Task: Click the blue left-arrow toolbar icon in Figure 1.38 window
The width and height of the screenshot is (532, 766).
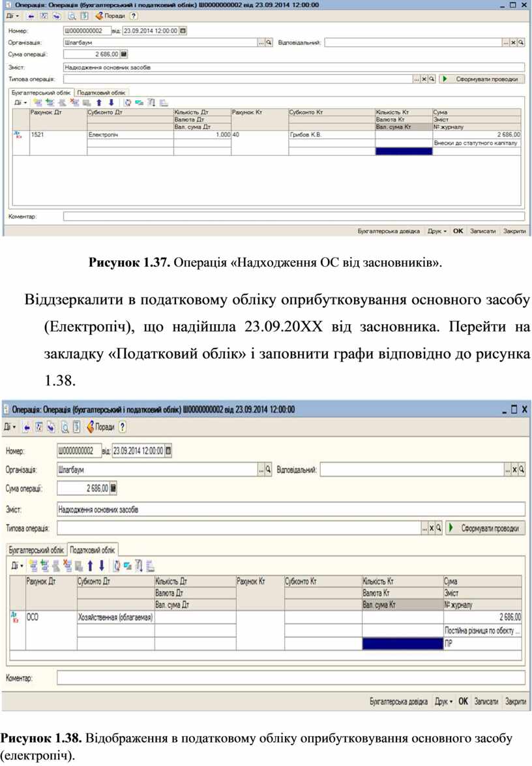Action: [x=27, y=427]
